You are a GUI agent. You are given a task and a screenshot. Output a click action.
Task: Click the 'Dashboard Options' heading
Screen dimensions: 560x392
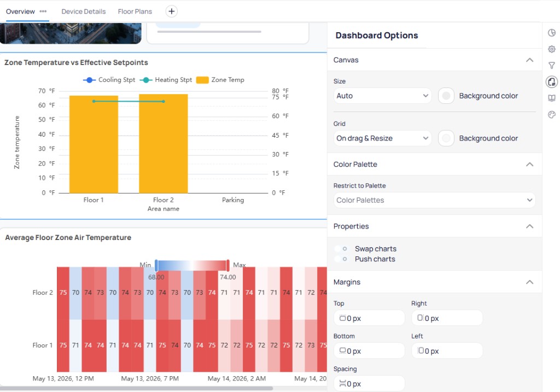click(x=377, y=36)
